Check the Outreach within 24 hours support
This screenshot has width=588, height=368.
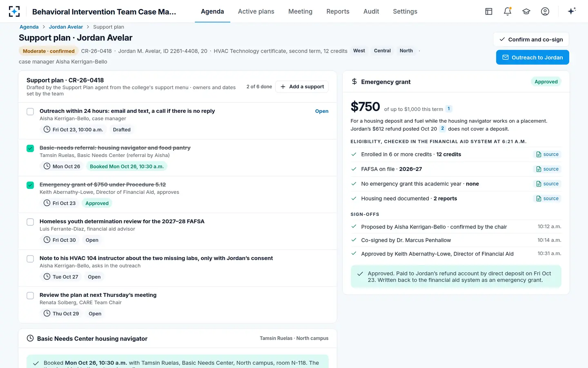tap(30, 112)
